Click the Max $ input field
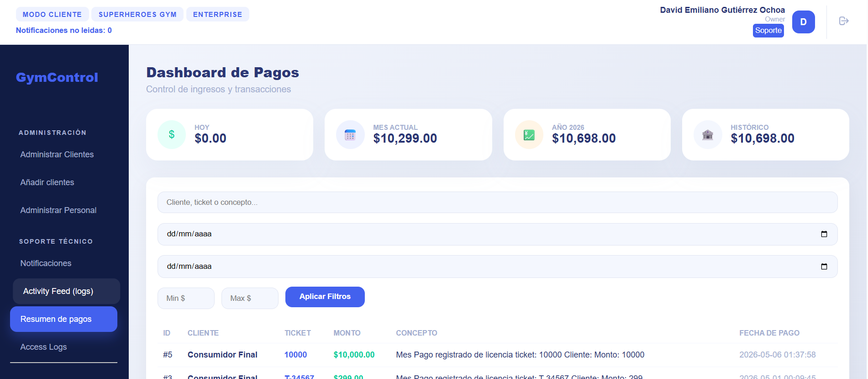The height and width of the screenshot is (379, 868). point(250,298)
